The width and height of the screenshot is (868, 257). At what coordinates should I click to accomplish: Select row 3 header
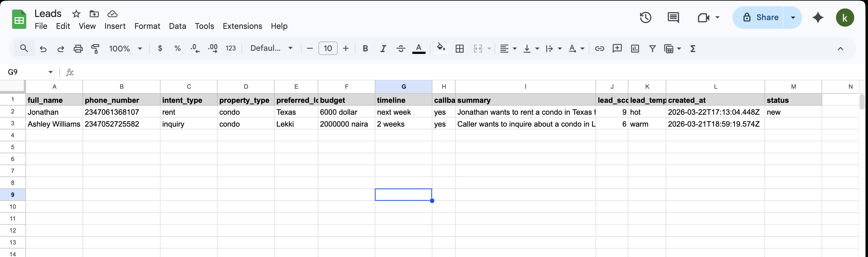click(x=13, y=123)
